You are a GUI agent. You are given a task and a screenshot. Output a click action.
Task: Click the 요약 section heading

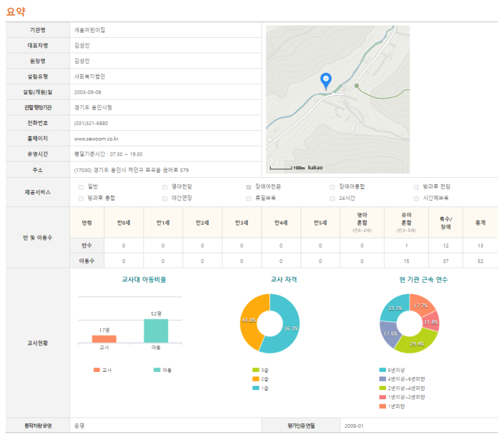(16, 12)
